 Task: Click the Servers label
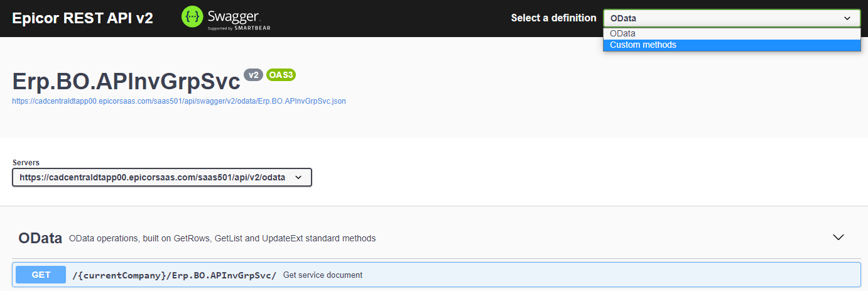[x=26, y=162]
